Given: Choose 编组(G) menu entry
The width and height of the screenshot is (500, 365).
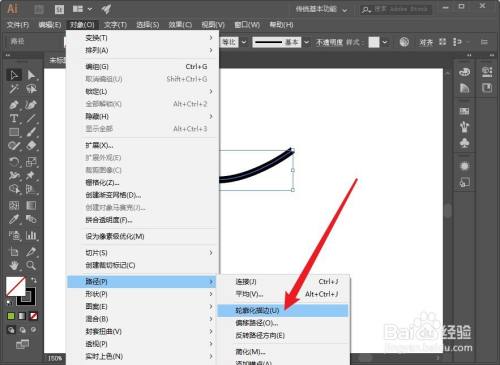Looking at the screenshot, I should (143, 67).
